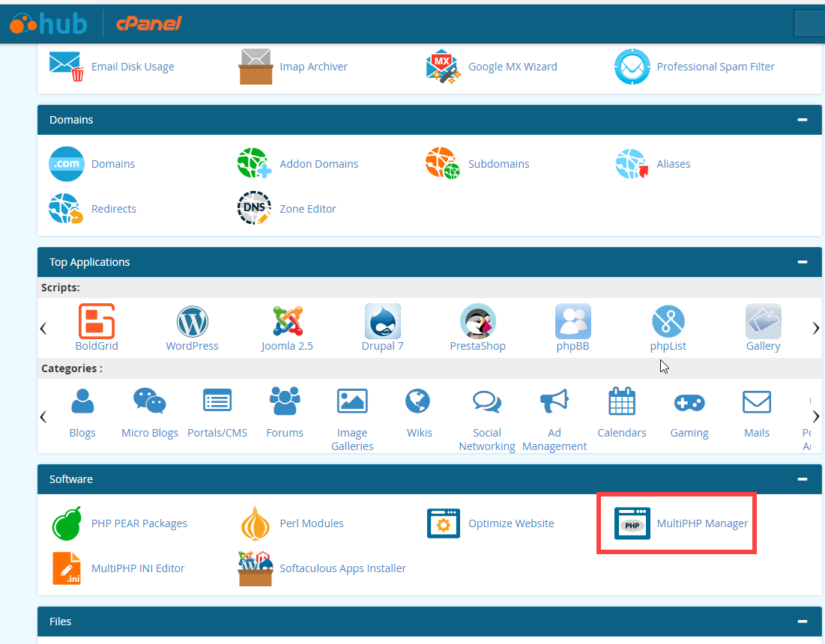Click the BoldGrid script icon
This screenshot has width=825, height=644.
97,322
